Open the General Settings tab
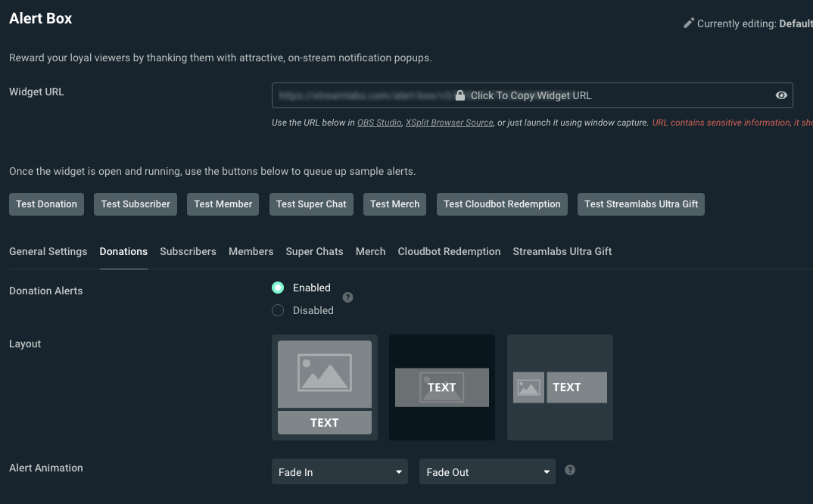The width and height of the screenshot is (813, 504). 48,251
